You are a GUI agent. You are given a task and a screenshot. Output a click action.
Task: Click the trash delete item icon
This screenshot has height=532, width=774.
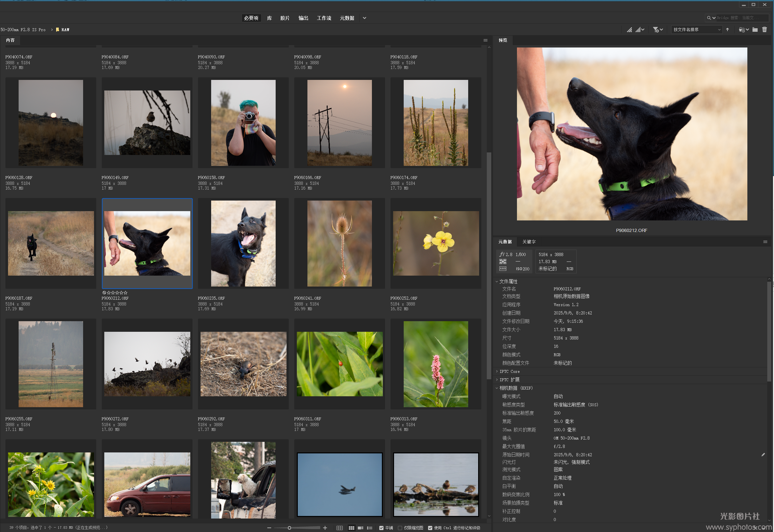(764, 30)
